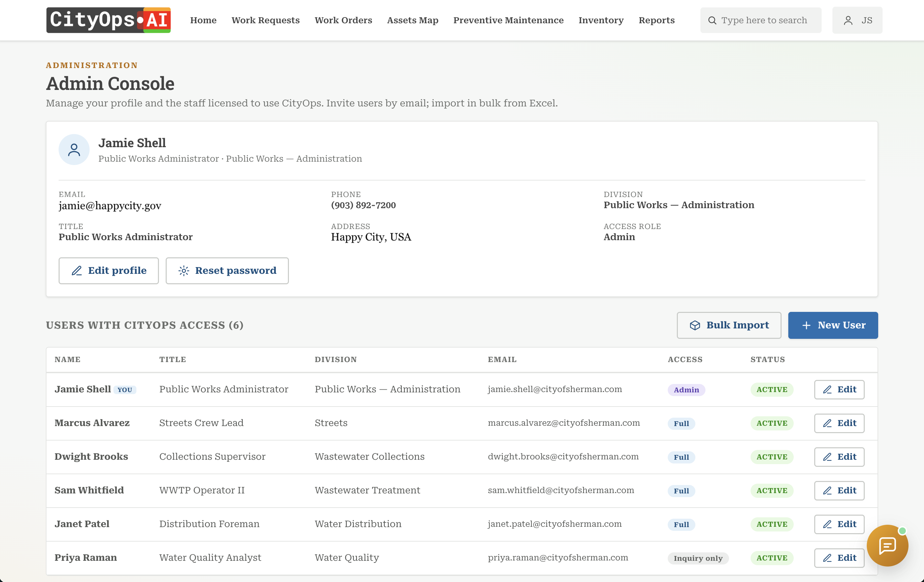The height and width of the screenshot is (582, 924).
Task: Click the pencil icon in Priya Raman's row
Action: pyautogui.click(x=827, y=558)
